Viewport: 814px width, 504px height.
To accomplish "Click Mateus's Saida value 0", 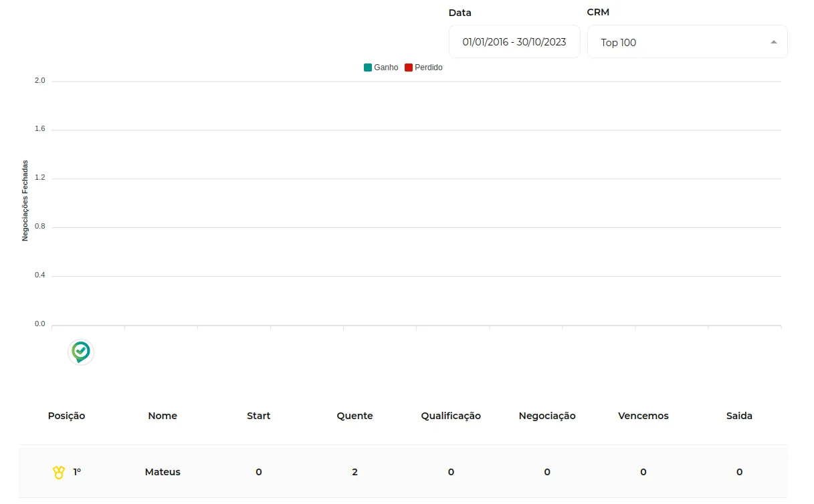I will 739,472.
